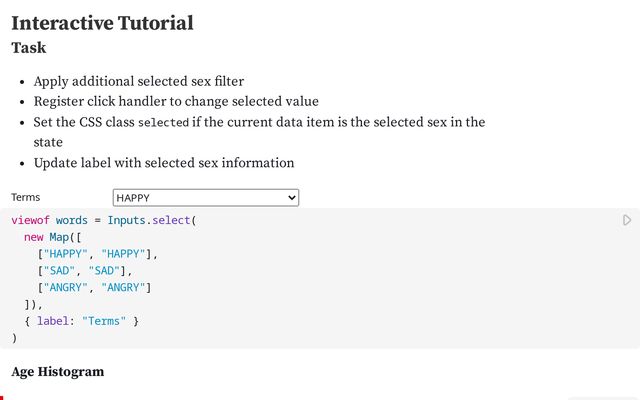Click the ["SAD", "SAD"] code entry
This screenshot has height=400, width=640.
[x=84, y=271]
